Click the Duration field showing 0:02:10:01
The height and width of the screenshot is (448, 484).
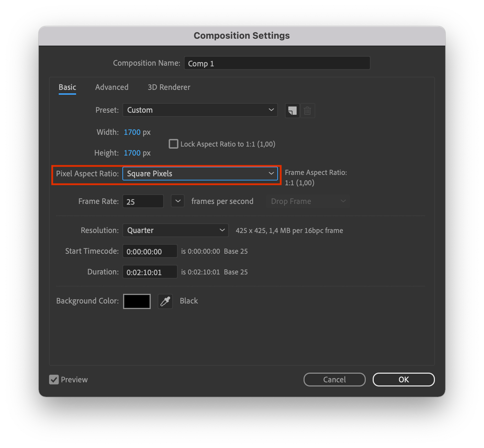coord(150,272)
